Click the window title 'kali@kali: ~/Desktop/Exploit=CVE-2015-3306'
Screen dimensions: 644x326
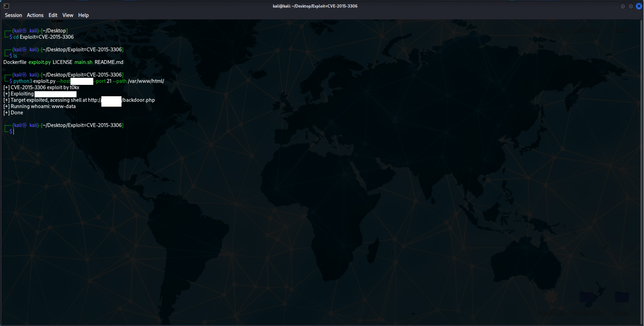coord(315,6)
